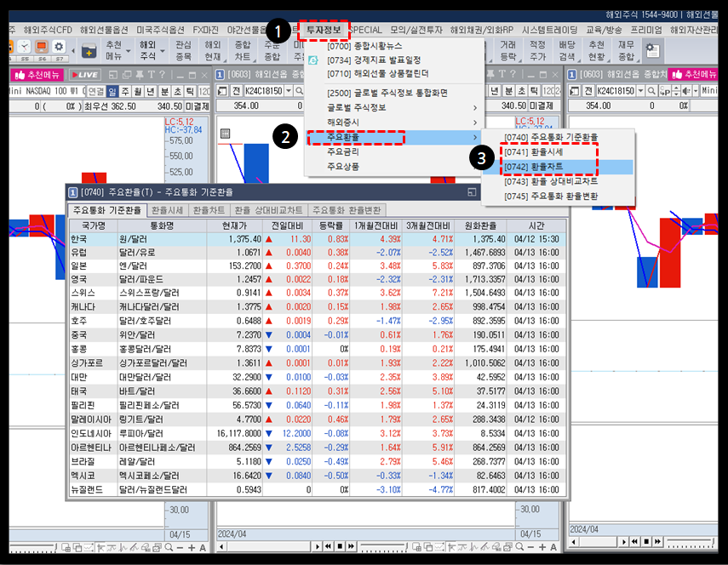
Task: Toggle the 일 (daily) period button in left chart
Action: click(112, 91)
